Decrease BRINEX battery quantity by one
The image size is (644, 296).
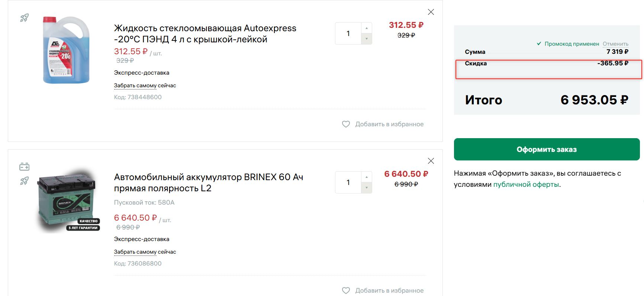[x=367, y=188]
